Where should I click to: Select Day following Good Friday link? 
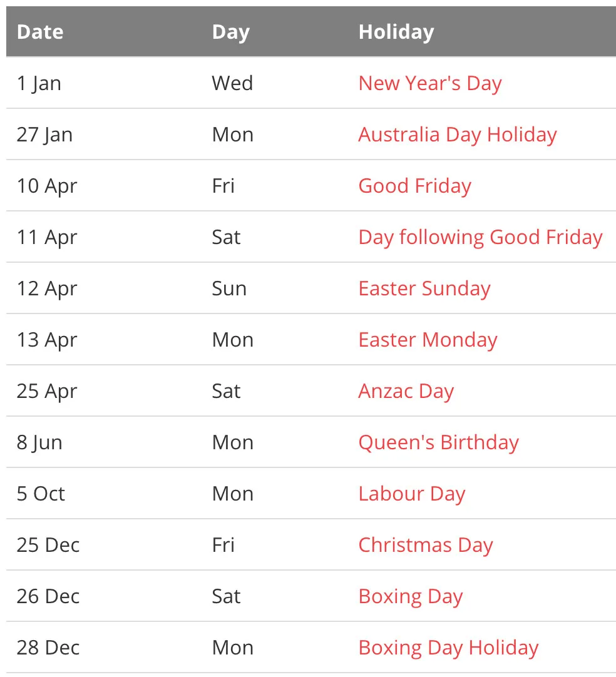pos(480,237)
